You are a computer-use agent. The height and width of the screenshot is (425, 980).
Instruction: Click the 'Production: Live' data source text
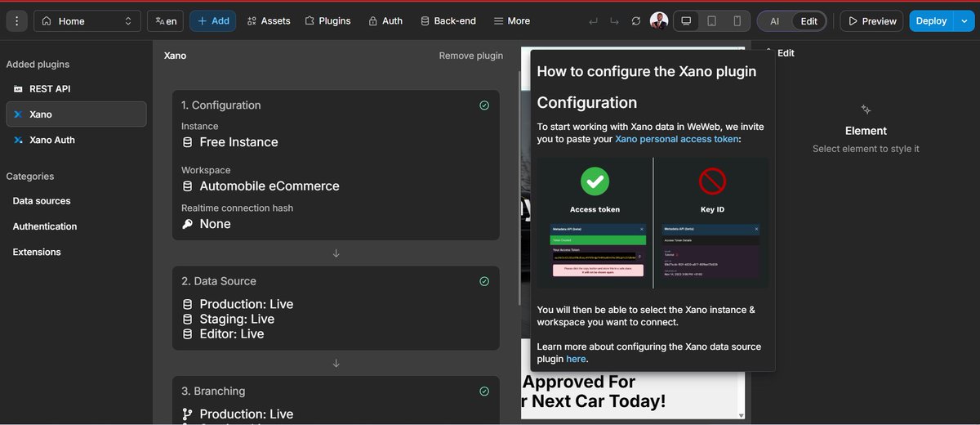click(247, 304)
